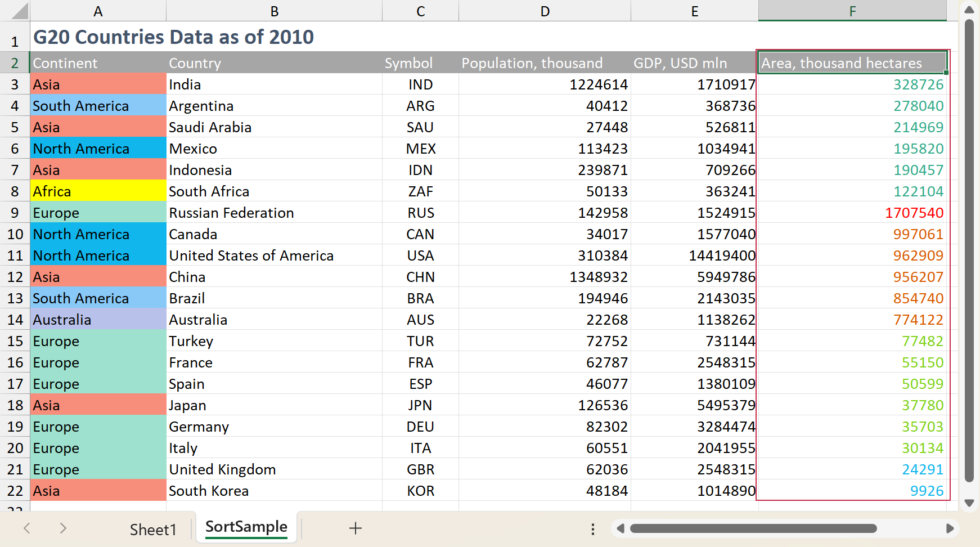Select GDP value 14419400
This screenshot has width=980, height=547.
695,255
